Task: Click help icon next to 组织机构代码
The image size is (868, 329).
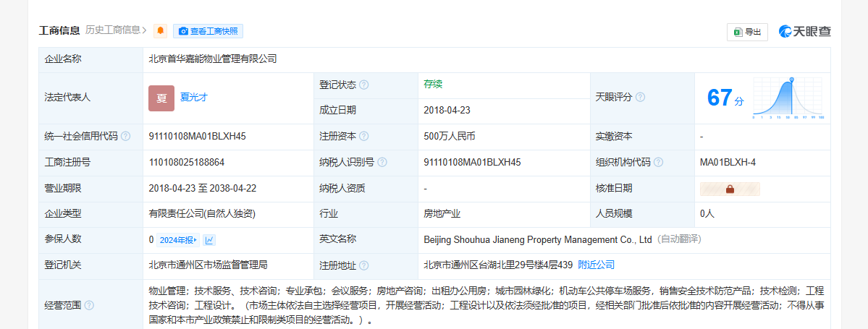Action: (x=658, y=163)
